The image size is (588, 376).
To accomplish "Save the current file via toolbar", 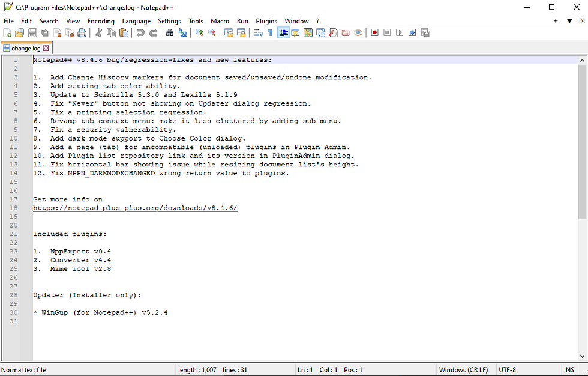I will coord(32,33).
